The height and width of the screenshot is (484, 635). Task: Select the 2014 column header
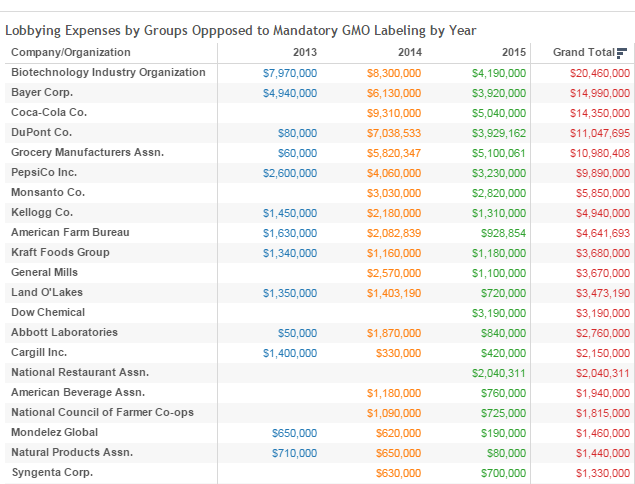(x=410, y=52)
